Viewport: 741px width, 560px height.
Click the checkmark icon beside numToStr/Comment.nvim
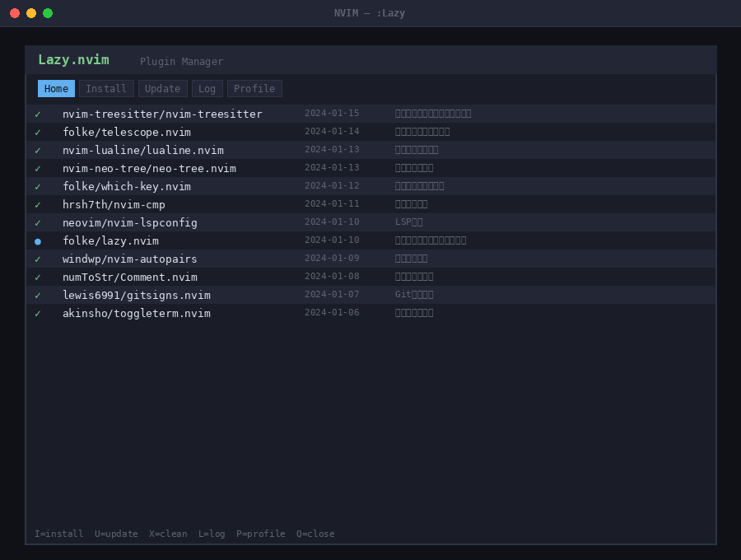tap(38, 277)
